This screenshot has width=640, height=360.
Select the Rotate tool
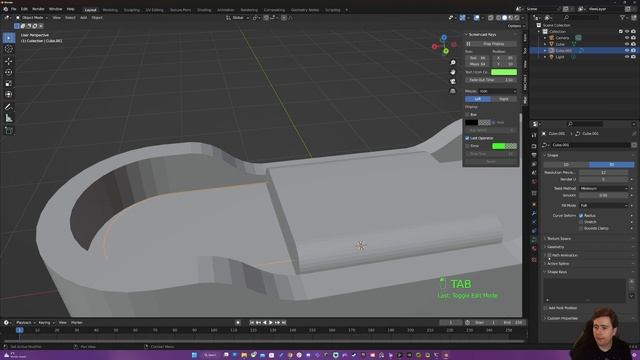coord(9,72)
